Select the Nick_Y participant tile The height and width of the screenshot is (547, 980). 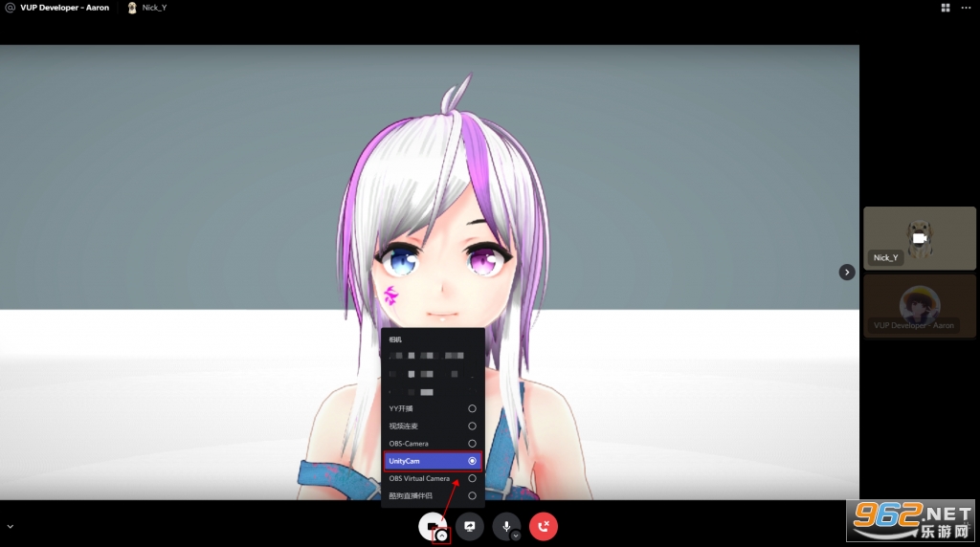click(x=920, y=238)
